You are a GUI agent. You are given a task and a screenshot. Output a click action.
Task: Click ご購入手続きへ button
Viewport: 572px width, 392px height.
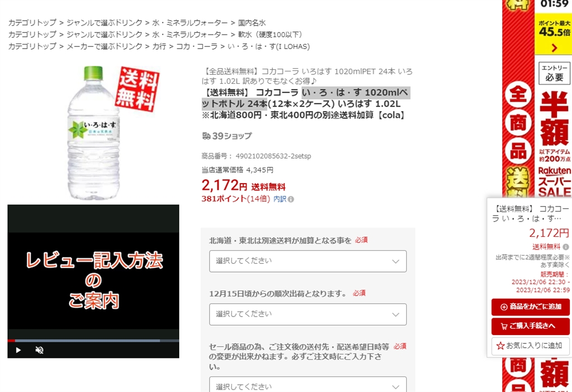click(x=531, y=326)
